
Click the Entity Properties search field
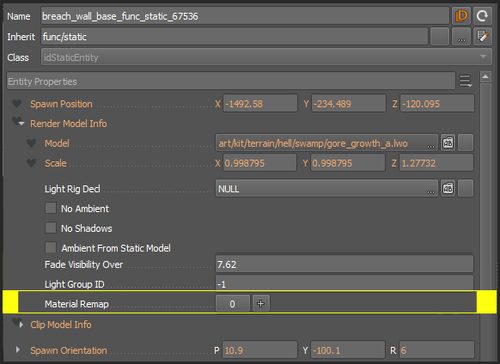(231, 81)
